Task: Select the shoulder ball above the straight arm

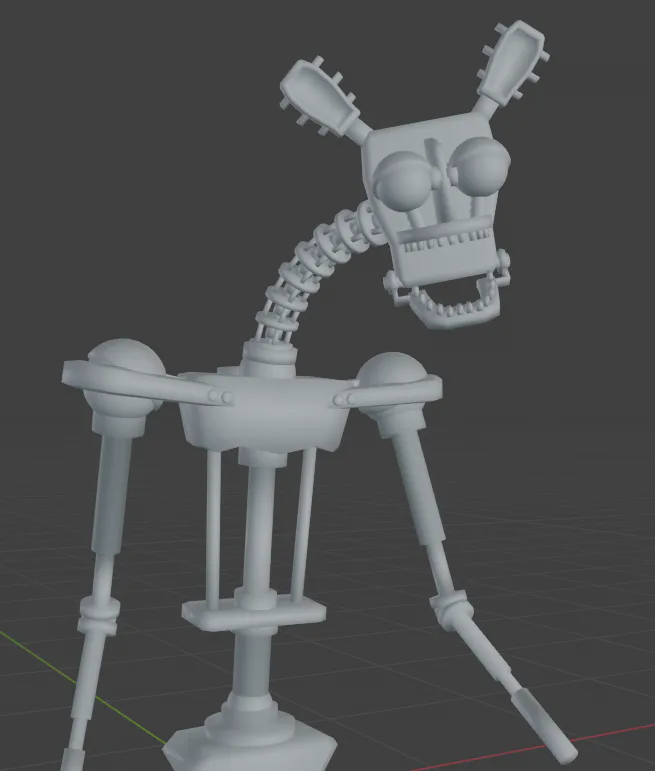Action: click(x=126, y=379)
